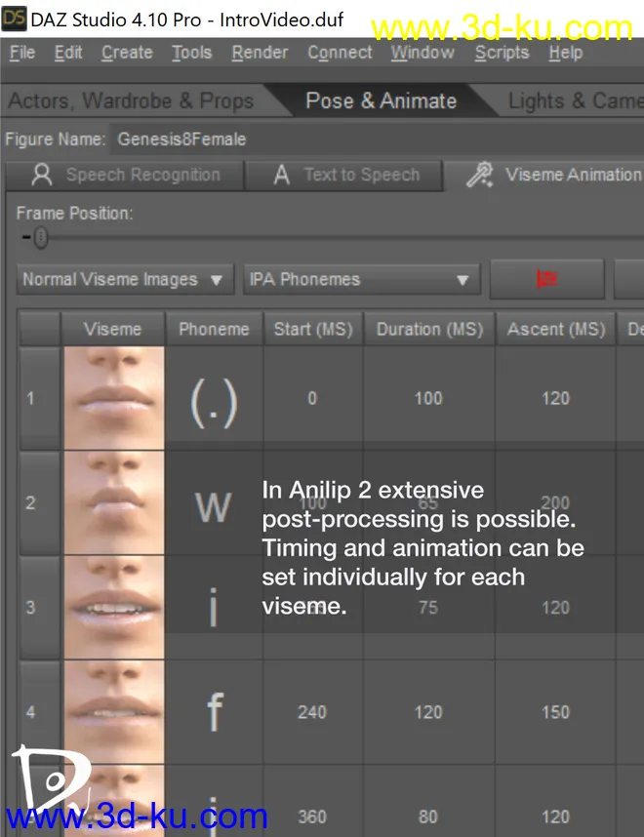644x837 pixels.
Task: Open the Connect menu
Action: tap(340, 53)
